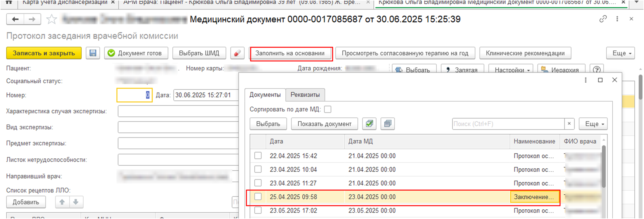The height and width of the screenshot is (219, 644).
Task: Click the search field 'Поиск (Ctrl+F)'
Action: [508, 124]
